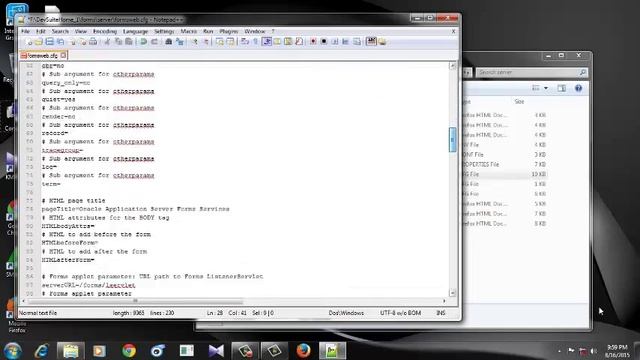Viewport: 640px width, 360px height.
Task: Open Find with the binoculars icon
Action: tap(168, 42)
